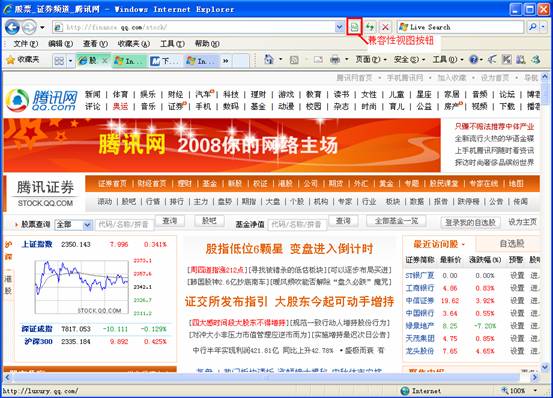
Task: Open the tab list dropdown arrow
Action: click(x=70, y=61)
